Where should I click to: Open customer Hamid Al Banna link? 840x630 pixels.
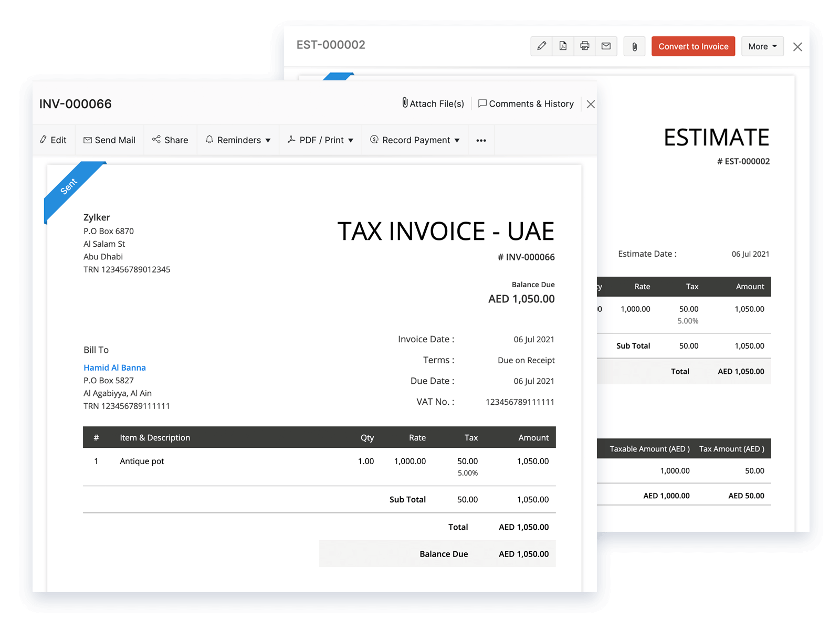tap(114, 367)
